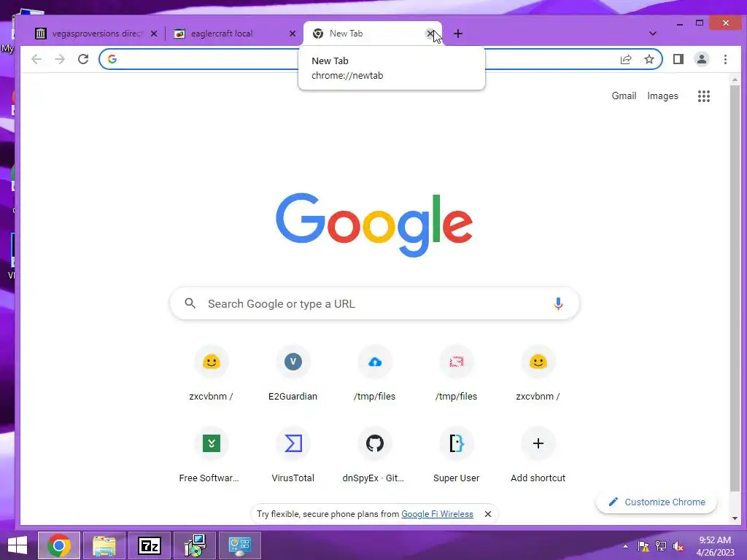
Task: Click the Chrome taskbar icon
Action: point(58,545)
